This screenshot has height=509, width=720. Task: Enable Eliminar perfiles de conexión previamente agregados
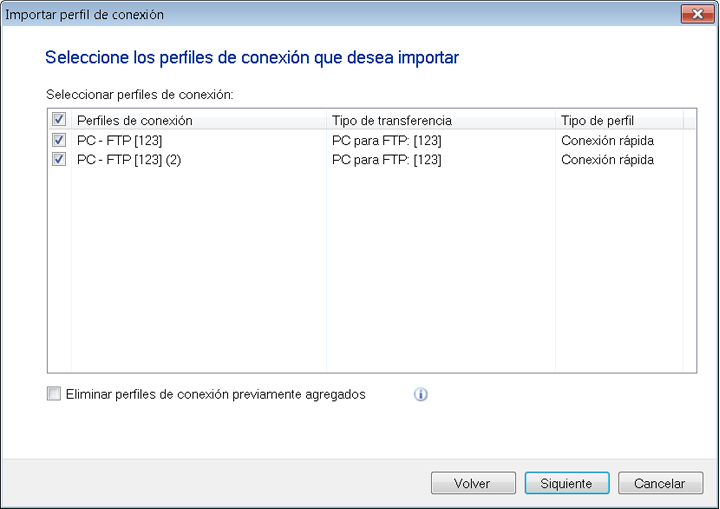[x=54, y=395]
